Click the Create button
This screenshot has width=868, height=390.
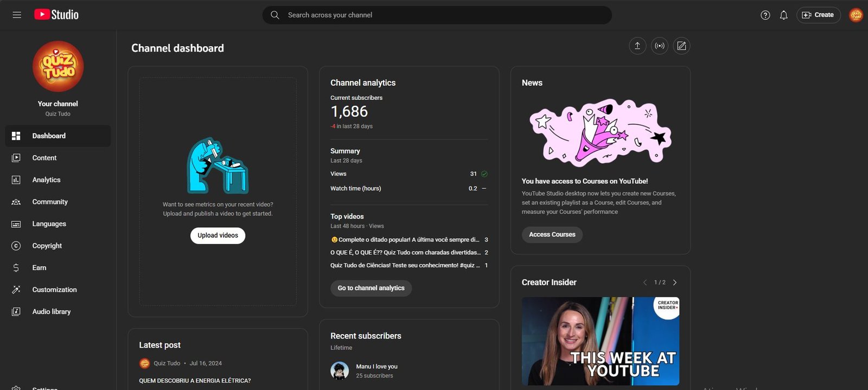coord(818,15)
